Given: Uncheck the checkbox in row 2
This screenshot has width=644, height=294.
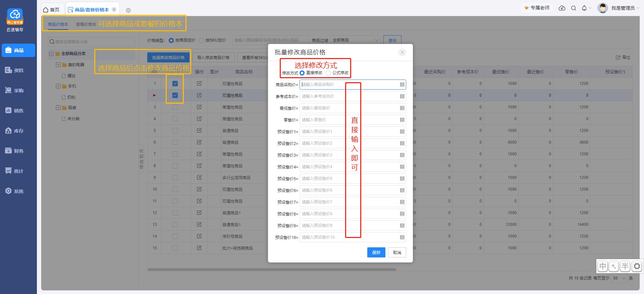Looking at the screenshot, I should click(175, 95).
